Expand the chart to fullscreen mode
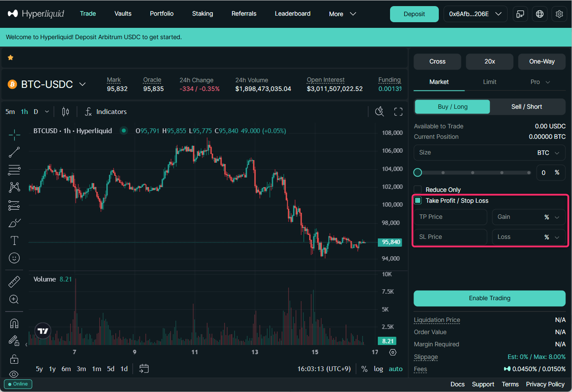Viewport: 572px width, 392px height. (398, 111)
